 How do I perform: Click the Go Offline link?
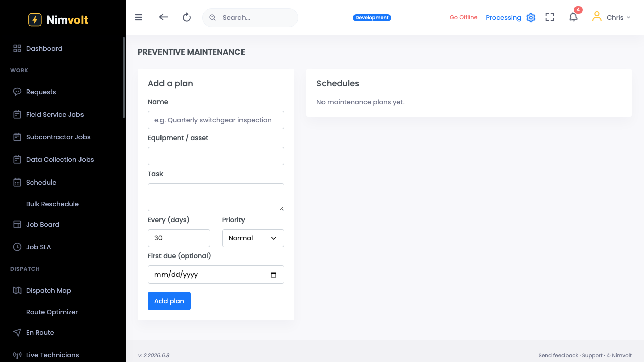point(463,17)
